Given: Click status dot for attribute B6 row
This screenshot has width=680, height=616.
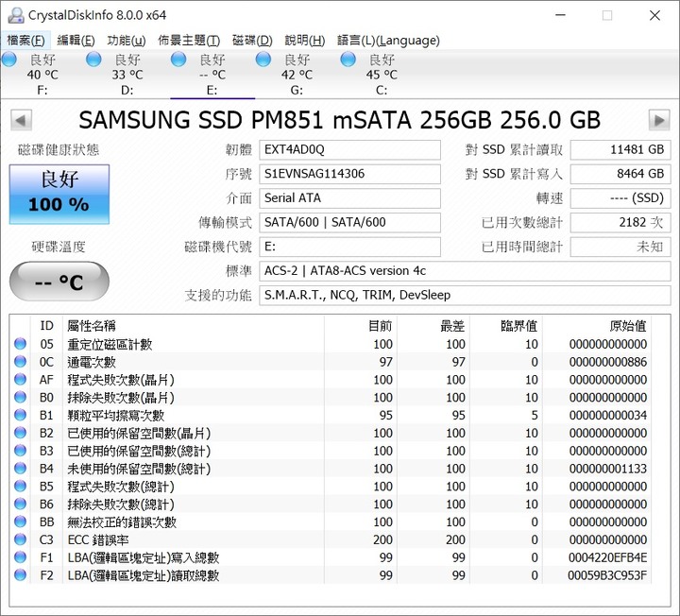Looking at the screenshot, I should pos(20,504).
